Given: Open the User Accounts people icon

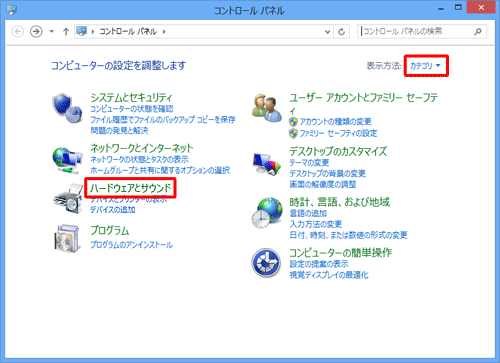Looking at the screenshot, I should tap(267, 108).
